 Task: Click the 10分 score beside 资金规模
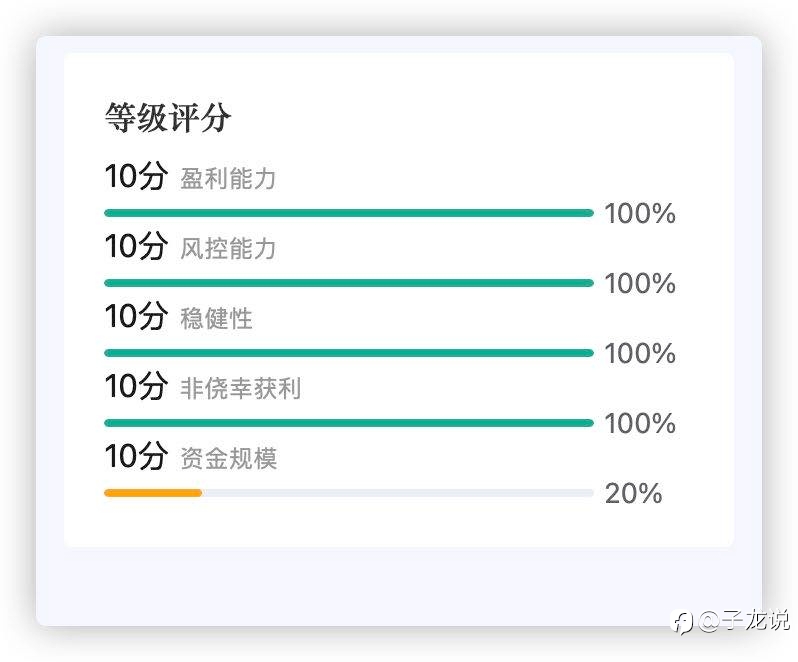(x=136, y=456)
